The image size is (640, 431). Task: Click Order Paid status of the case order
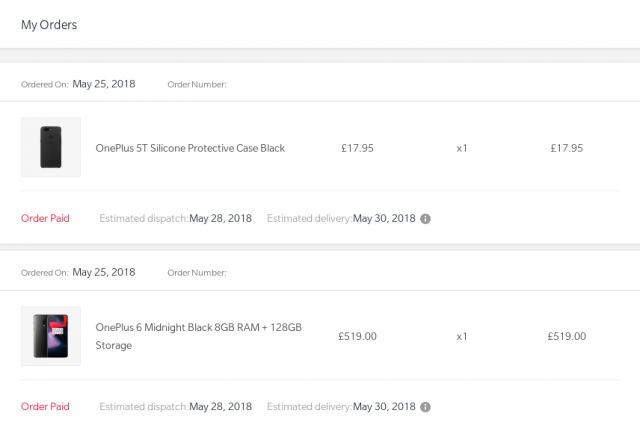pos(45,218)
